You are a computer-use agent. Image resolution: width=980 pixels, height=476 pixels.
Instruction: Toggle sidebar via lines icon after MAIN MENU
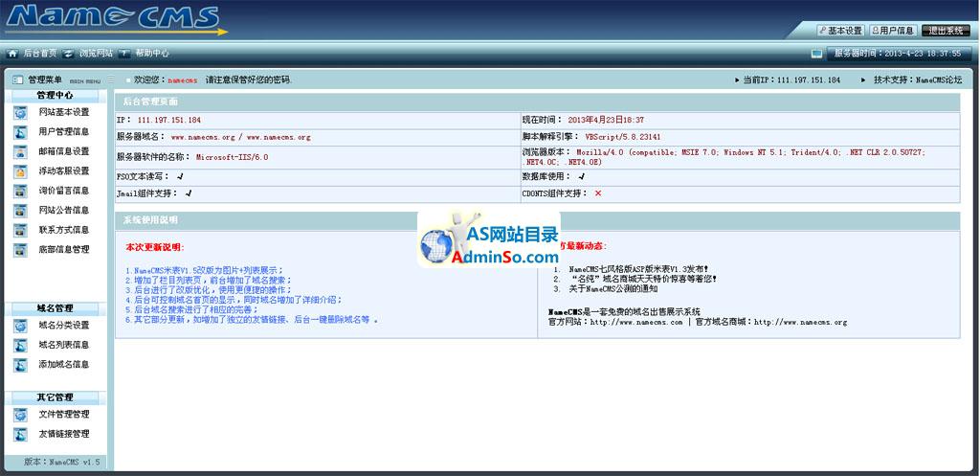click(x=111, y=79)
